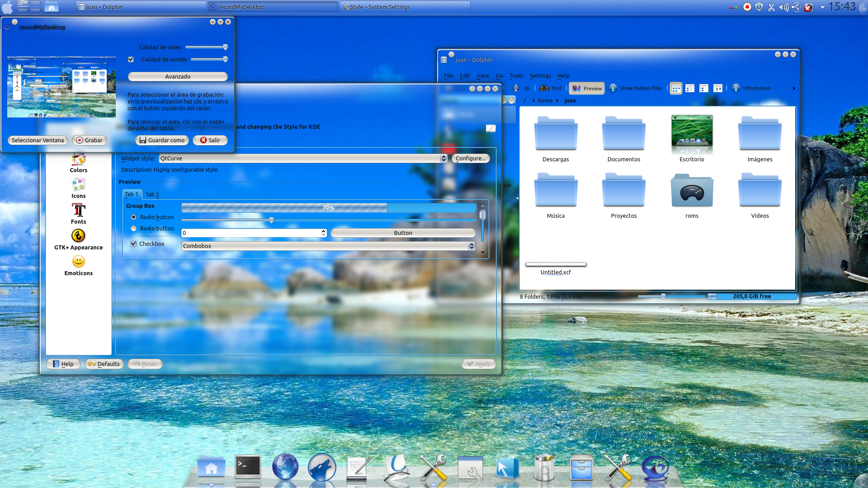The width and height of the screenshot is (868, 488).
Task: Switch Dolphin to details view mode
Action: [x=689, y=88]
